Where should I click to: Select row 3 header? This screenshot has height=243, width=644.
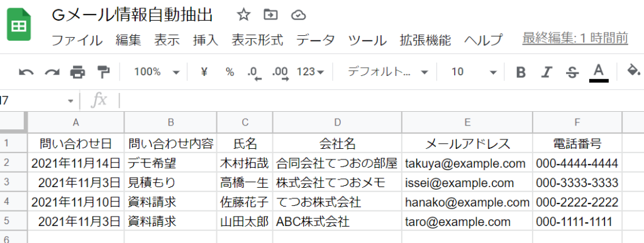point(14,182)
